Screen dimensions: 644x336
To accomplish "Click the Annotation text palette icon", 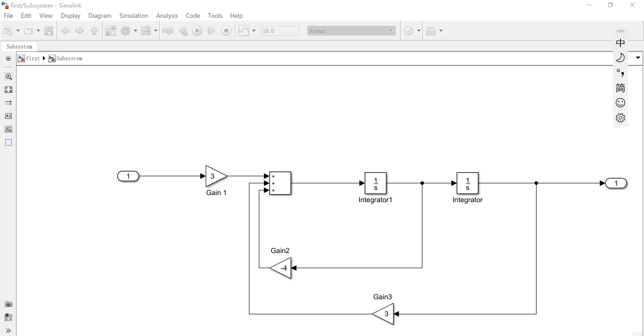I will pyautogui.click(x=8, y=116).
